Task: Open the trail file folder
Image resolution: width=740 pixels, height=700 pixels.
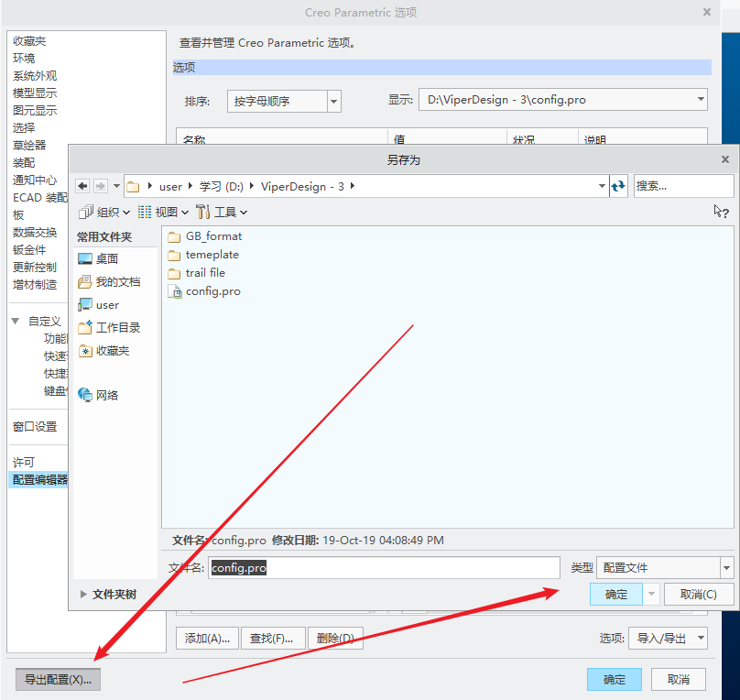Action: tap(196, 273)
